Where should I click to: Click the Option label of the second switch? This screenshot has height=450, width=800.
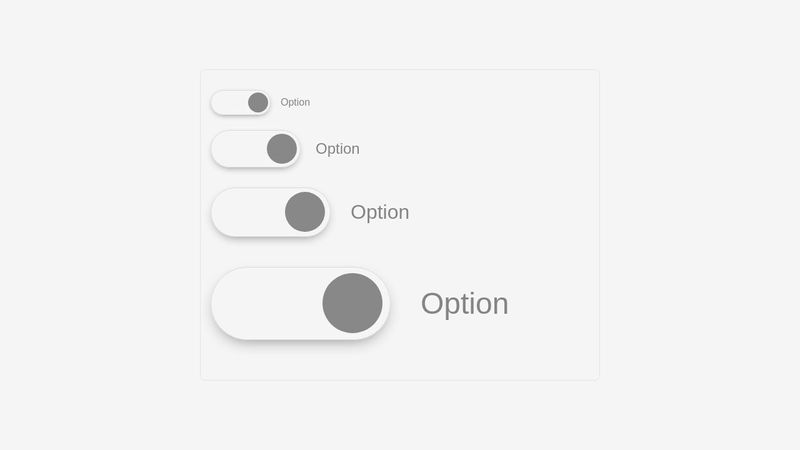(337, 149)
